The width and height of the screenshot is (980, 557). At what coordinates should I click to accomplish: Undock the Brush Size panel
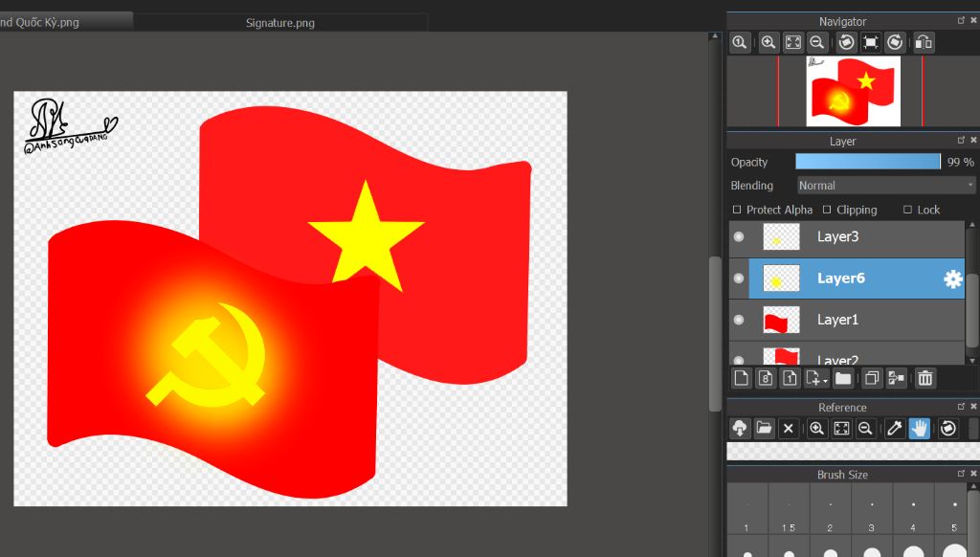point(961,474)
